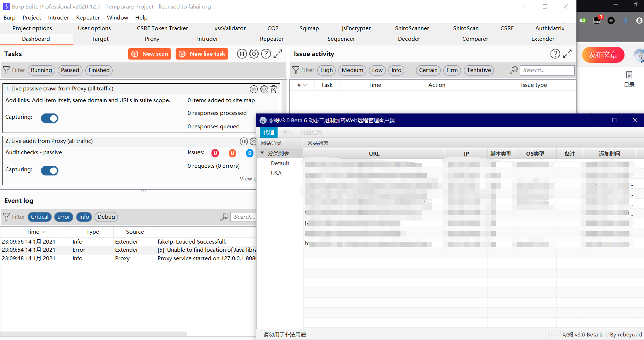Open the Intruder menu
This screenshot has height=340, width=644.
(x=58, y=18)
